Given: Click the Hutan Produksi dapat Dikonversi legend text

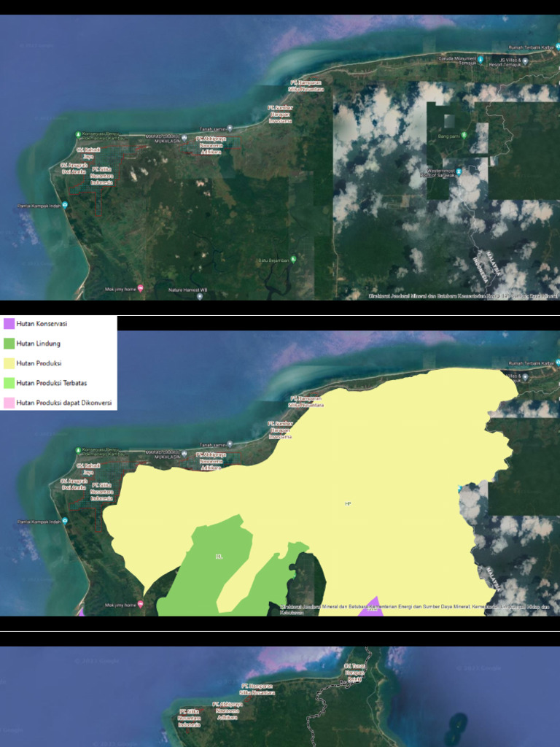Looking at the screenshot, I should tap(64, 403).
